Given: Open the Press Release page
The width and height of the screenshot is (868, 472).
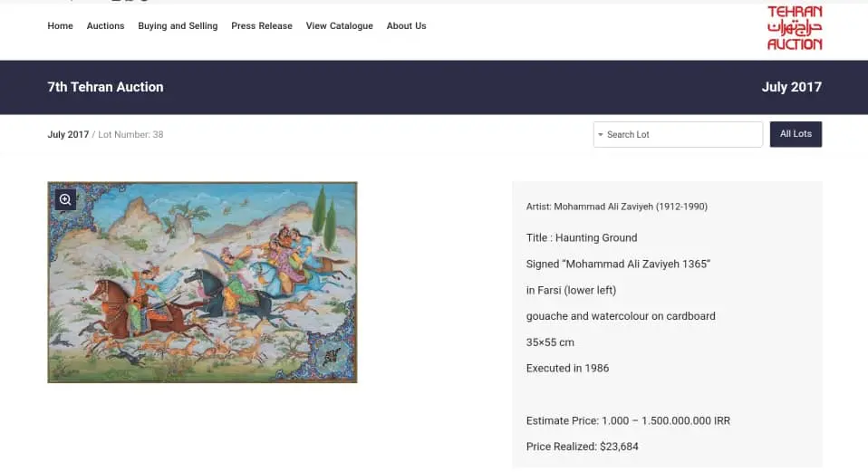Looking at the screenshot, I should click(262, 26).
